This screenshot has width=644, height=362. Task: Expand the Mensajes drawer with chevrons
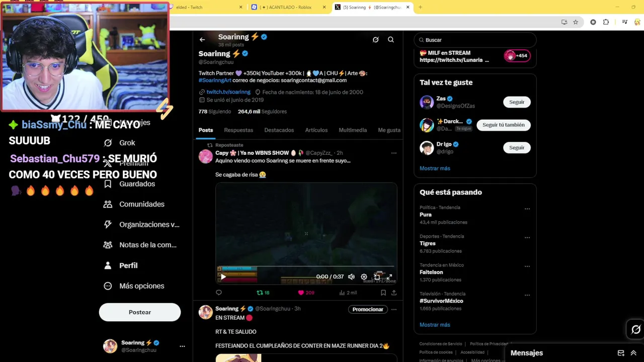(633, 353)
